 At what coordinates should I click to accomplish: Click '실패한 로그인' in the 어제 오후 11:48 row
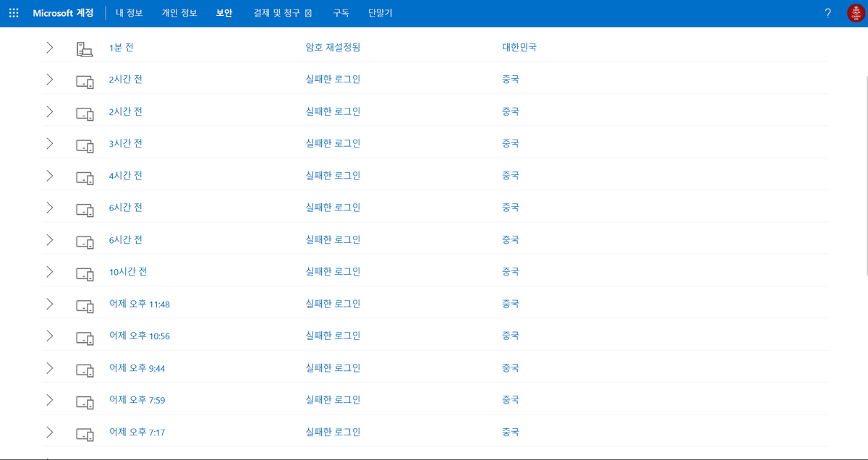tap(333, 304)
